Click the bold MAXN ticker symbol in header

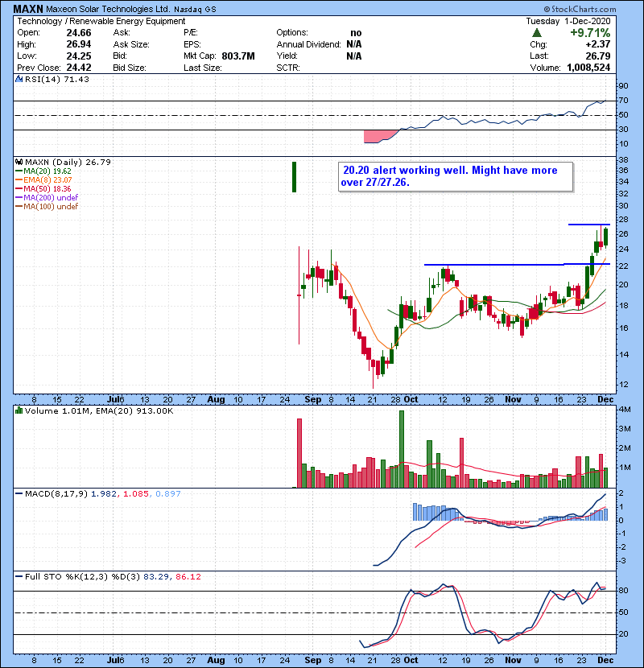tap(28, 9)
